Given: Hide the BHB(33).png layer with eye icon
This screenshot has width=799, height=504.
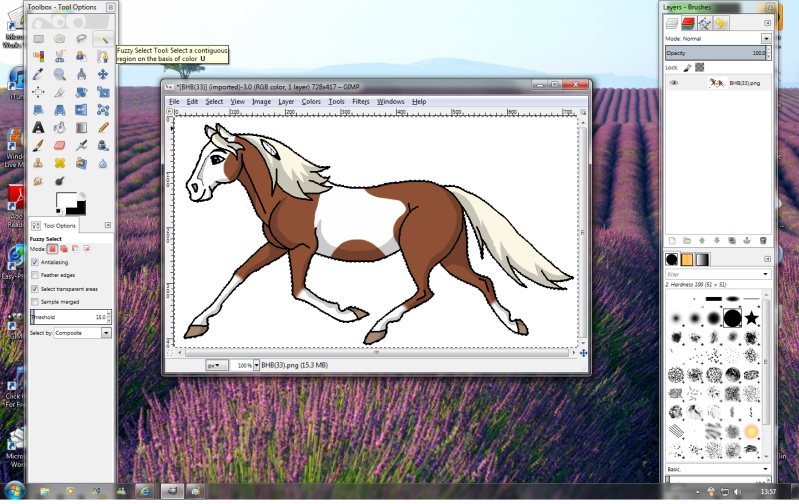Looking at the screenshot, I should point(674,83).
